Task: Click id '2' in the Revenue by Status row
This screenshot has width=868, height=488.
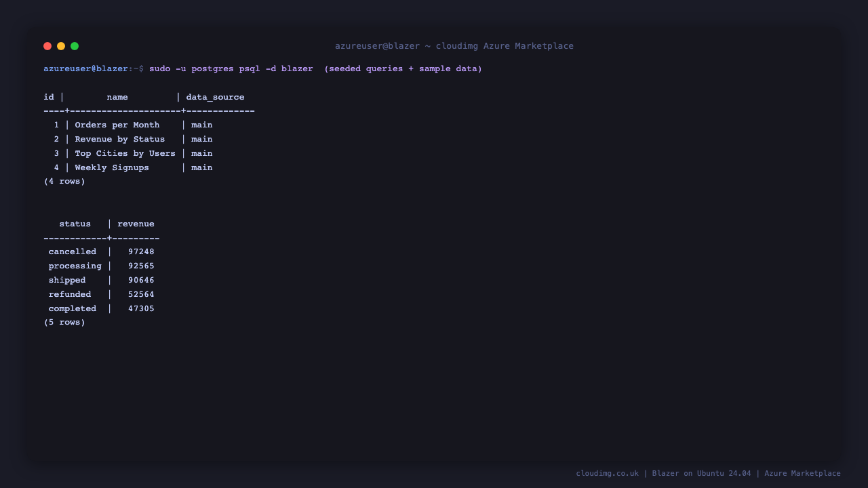Action: click(57, 139)
